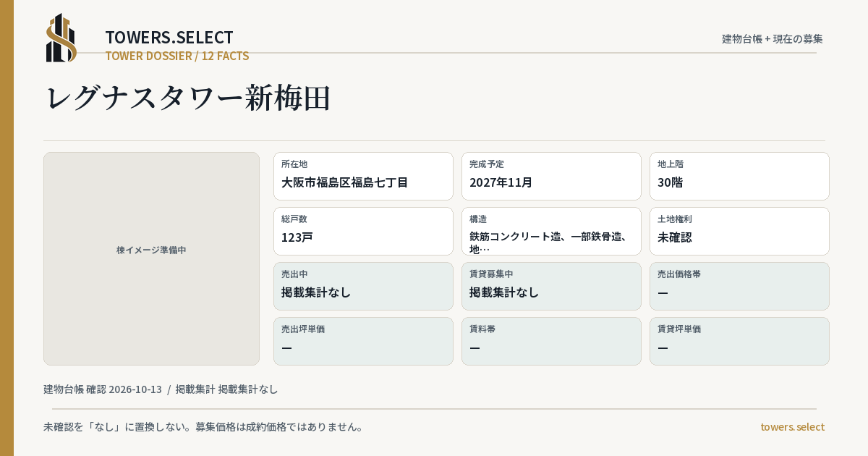Viewport: 868px width, 456px height.
Task: Select the 総戸数 card showing 123戸
Action: 363,231
